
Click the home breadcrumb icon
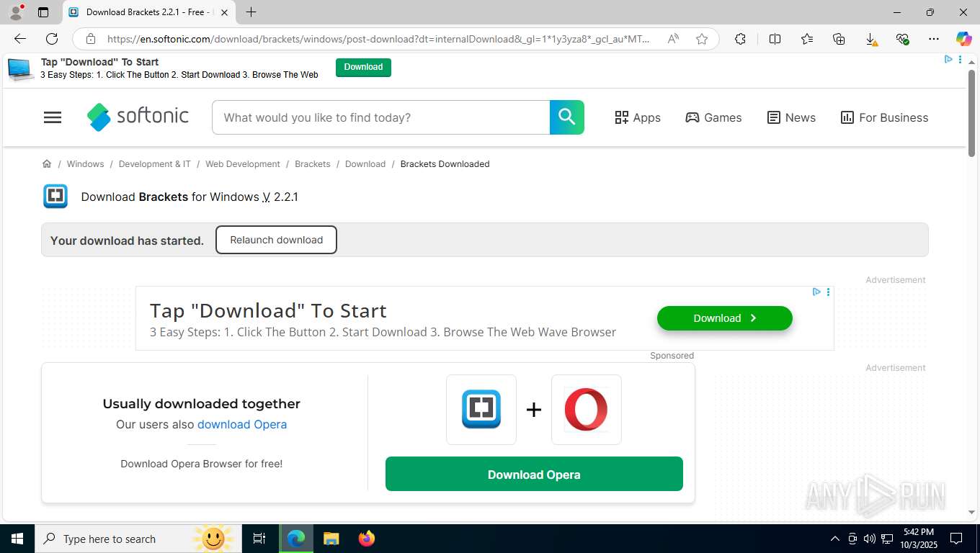pyautogui.click(x=47, y=164)
